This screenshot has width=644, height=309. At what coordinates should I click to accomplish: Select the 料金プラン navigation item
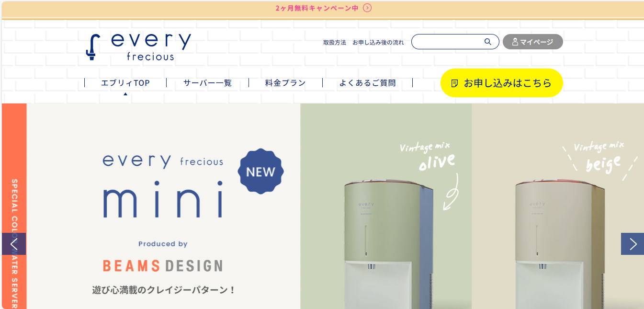pos(285,83)
